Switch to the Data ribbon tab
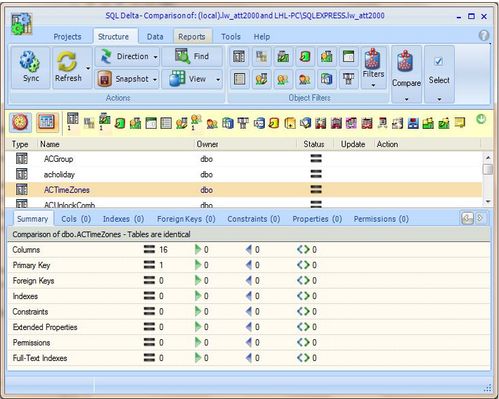Screen dimensions: 499x399 (x=155, y=37)
